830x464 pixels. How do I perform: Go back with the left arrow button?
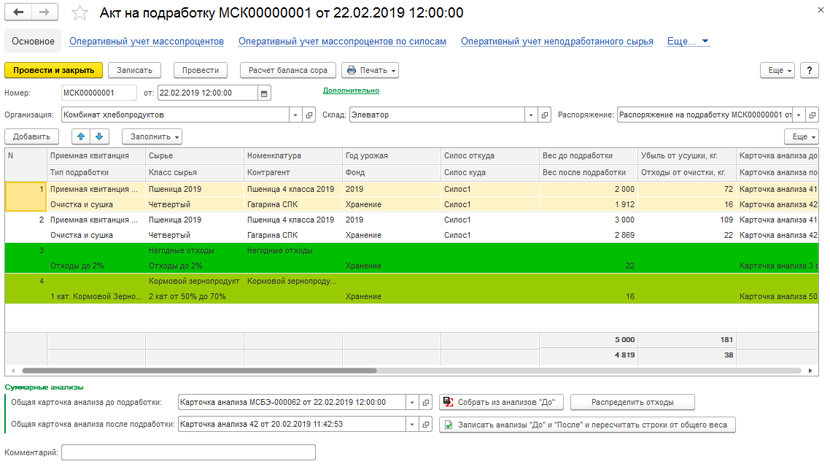click(x=18, y=12)
